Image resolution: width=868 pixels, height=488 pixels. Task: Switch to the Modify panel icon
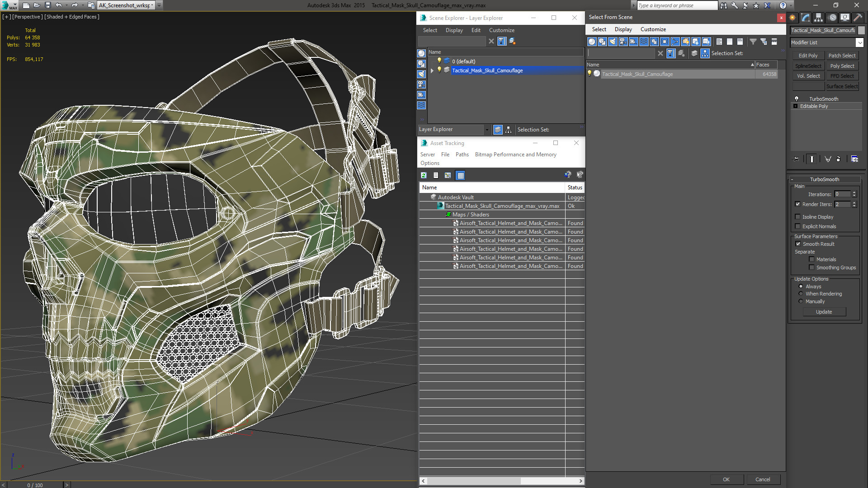coord(806,18)
